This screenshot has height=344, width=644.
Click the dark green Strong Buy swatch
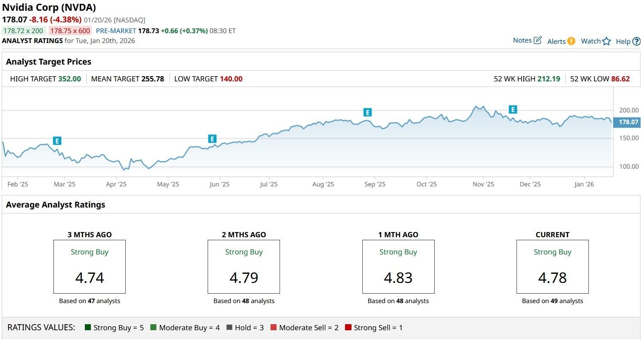click(x=88, y=328)
